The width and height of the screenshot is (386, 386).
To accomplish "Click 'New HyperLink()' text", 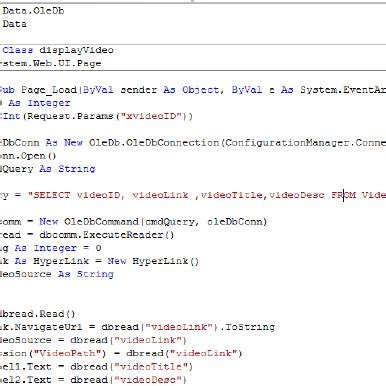I will (x=153, y=261).
